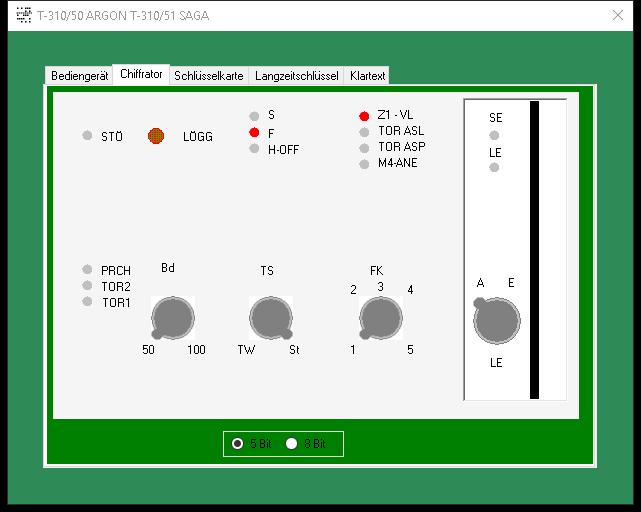Screen dimensions: 641x512
Task: Click the SE indicator lamp
Action: click(x=494, y=135)
